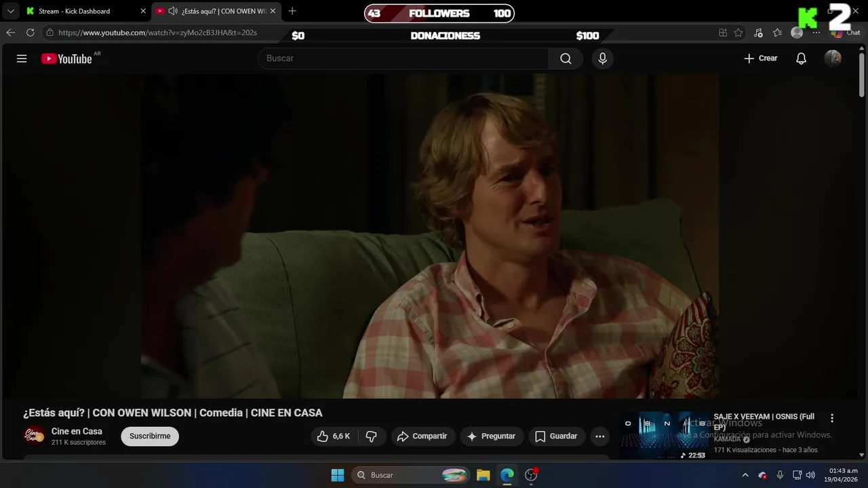Click the Guardar save button

tap(556, 436)
